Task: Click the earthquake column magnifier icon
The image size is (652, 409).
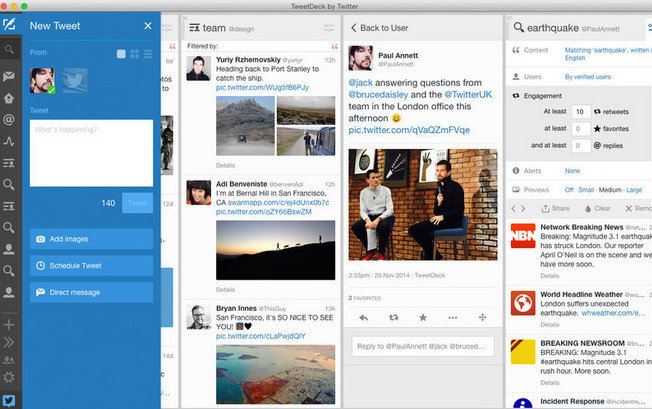Action: pyautogui.click(x=518, y=27)
